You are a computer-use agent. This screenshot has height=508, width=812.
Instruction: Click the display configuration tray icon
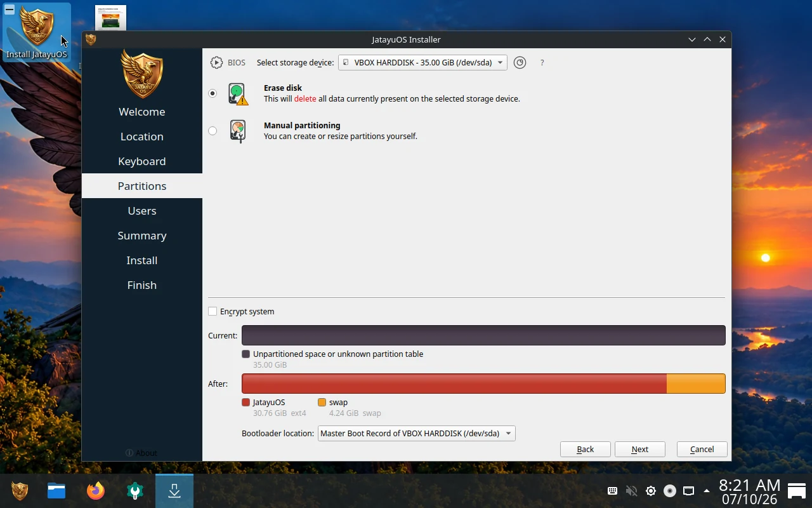click(688, 491)
